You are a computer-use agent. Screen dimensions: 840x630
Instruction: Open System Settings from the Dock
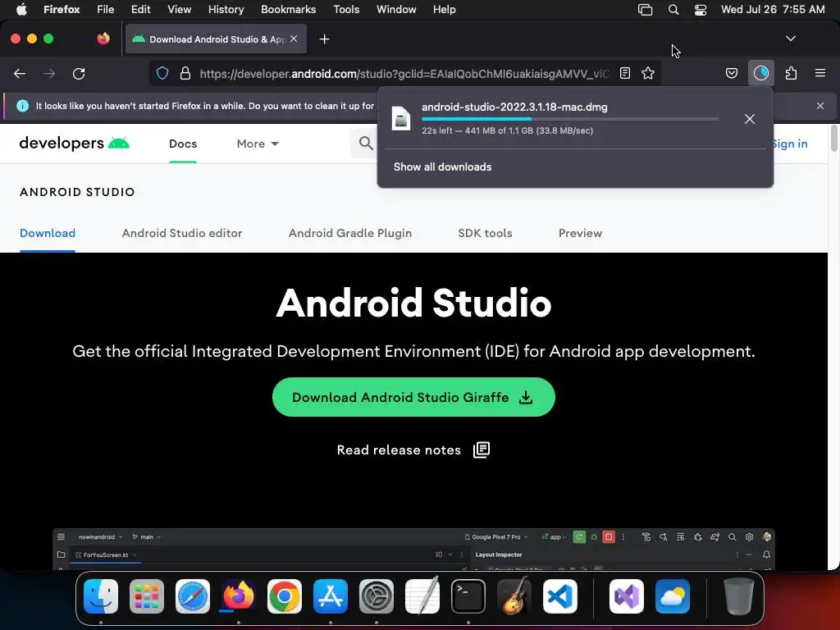[x=377, y=596]
